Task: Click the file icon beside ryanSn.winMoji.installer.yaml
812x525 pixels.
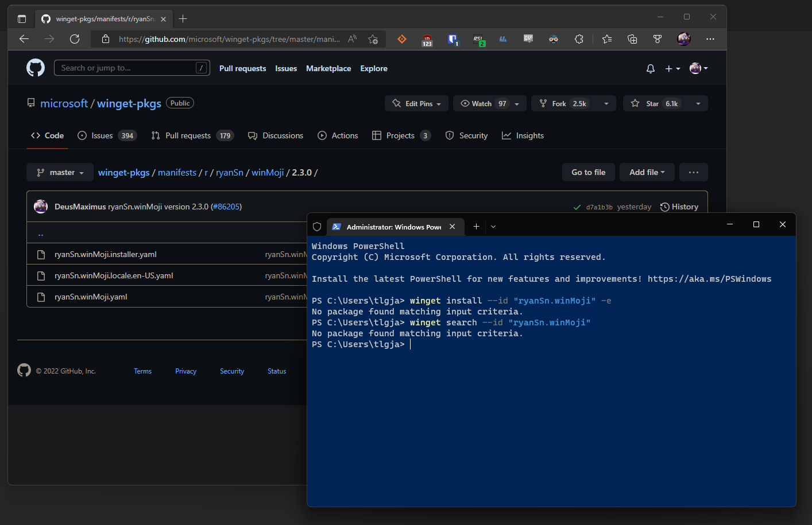Action: click(41, 254)
